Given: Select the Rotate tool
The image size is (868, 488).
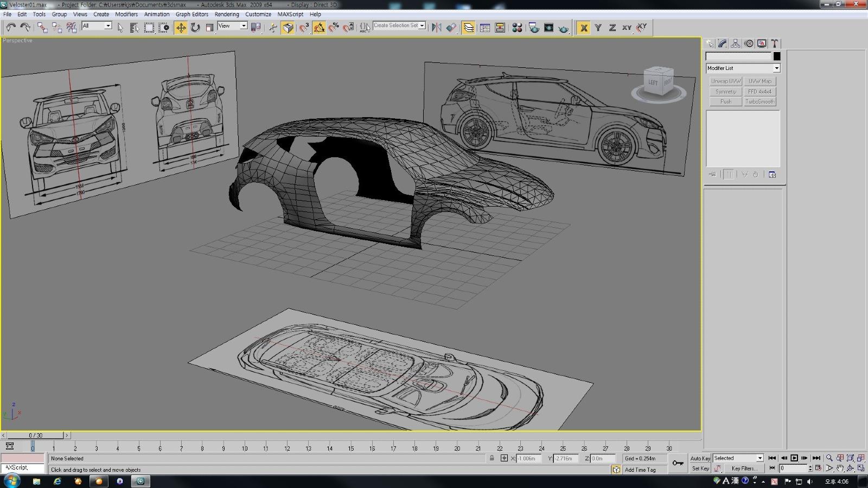Looking at the screenshot, I should (195, 28).
